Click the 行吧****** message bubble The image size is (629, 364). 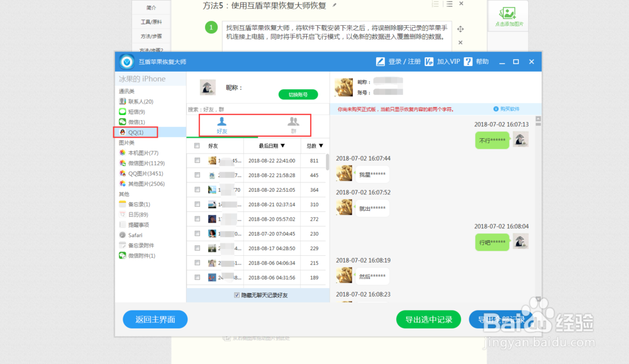click(493, 242)
